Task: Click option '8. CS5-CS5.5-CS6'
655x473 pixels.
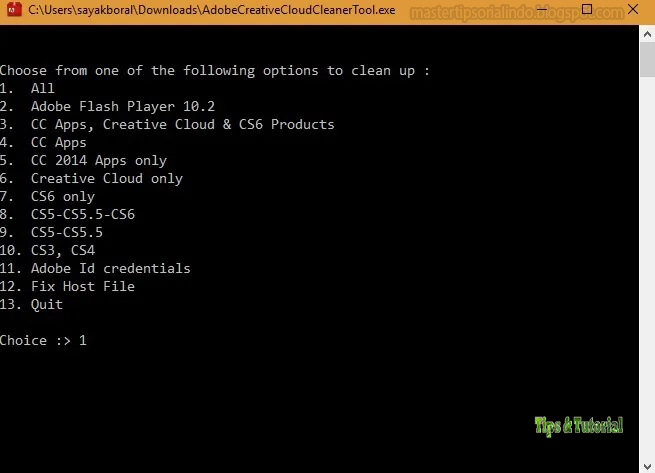Action: pos(67,214)
